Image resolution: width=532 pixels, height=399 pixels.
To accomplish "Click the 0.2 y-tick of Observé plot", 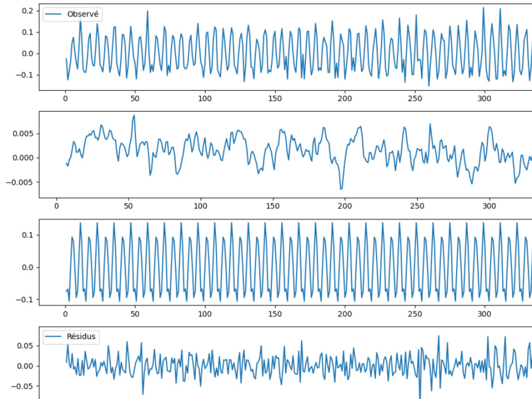I will coord(28,11).
